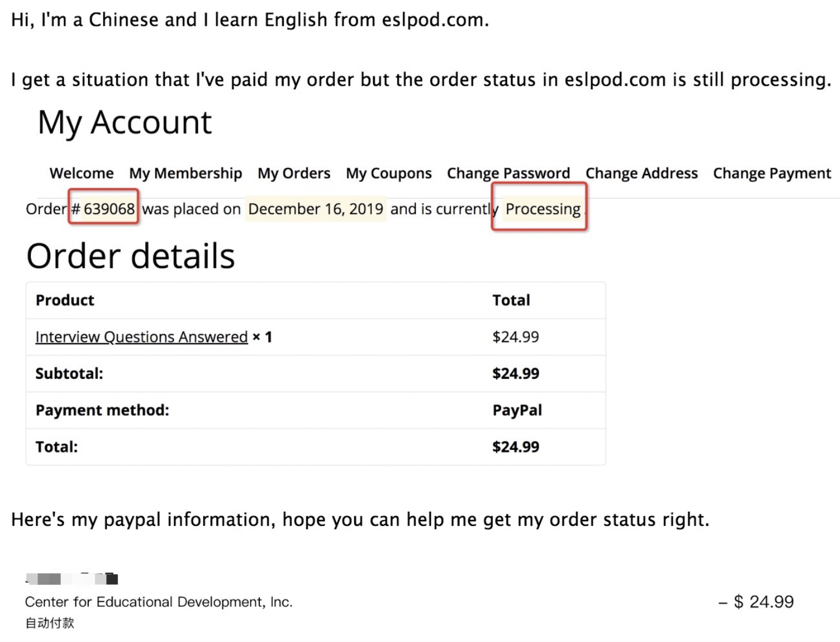
Task: Click the $24.99 amount in the Subtotal row
Action: 516,374
